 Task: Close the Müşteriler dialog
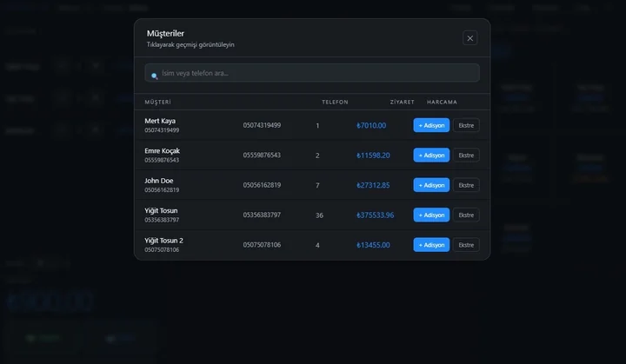469,38
